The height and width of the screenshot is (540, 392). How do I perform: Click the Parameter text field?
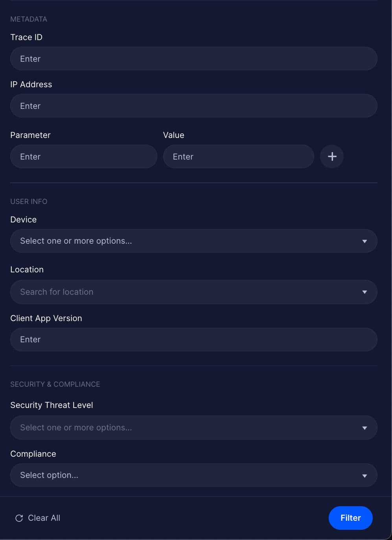point(83,156)
